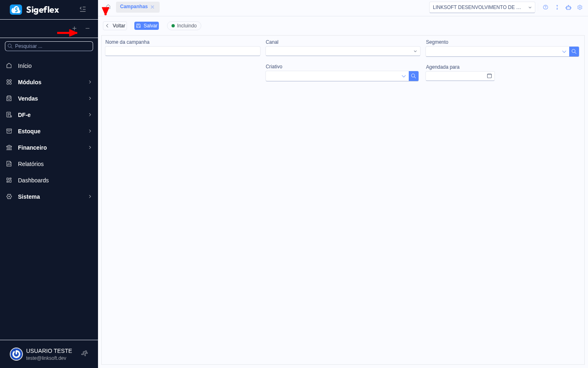Collapse the sidebar with the menu-fold icon

click(82, 9)
